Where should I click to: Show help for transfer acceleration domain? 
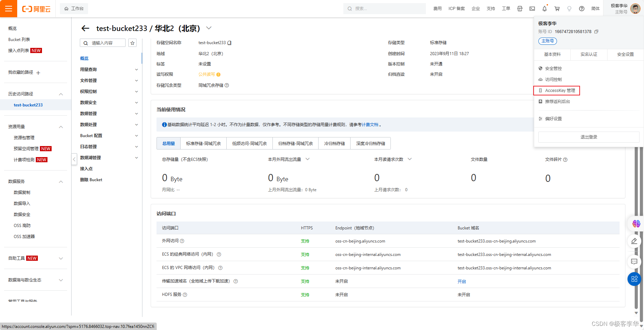[236, 281]
